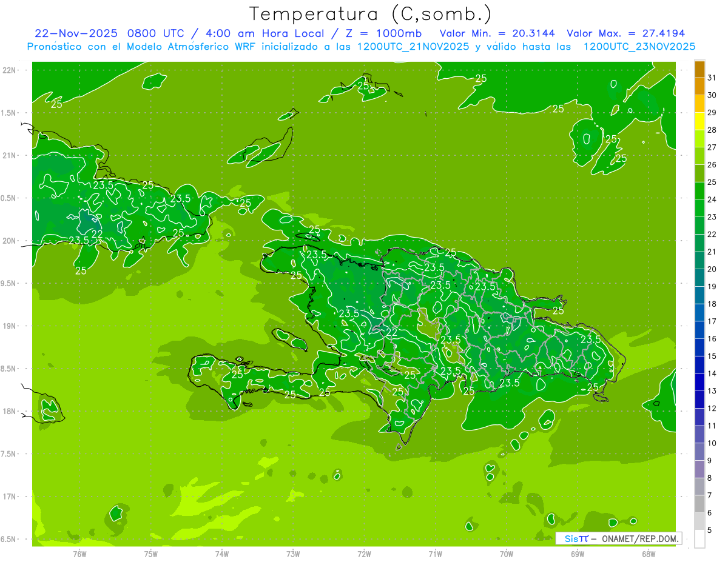
Task: Click the "70W" longitude axis label
Action: click(507, 554)
